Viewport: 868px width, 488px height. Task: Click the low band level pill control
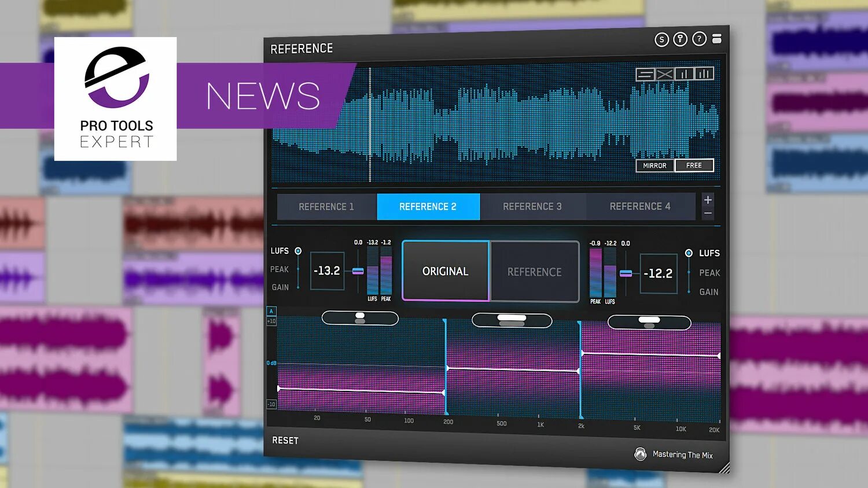(360, 318)
